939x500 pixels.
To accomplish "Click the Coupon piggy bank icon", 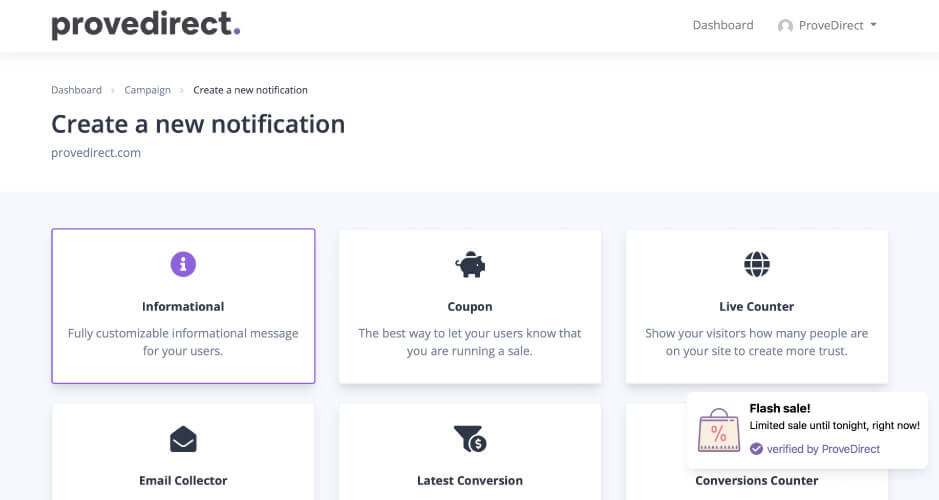I will click(x=470, y=264).
